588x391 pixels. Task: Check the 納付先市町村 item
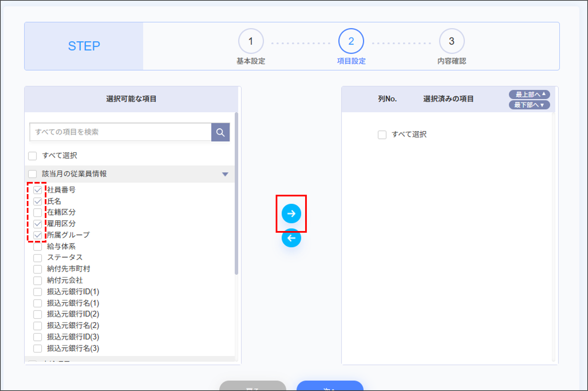38,269
